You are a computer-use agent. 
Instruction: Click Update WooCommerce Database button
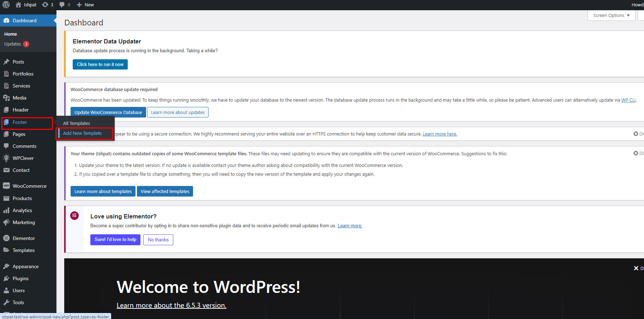(108, 112)
